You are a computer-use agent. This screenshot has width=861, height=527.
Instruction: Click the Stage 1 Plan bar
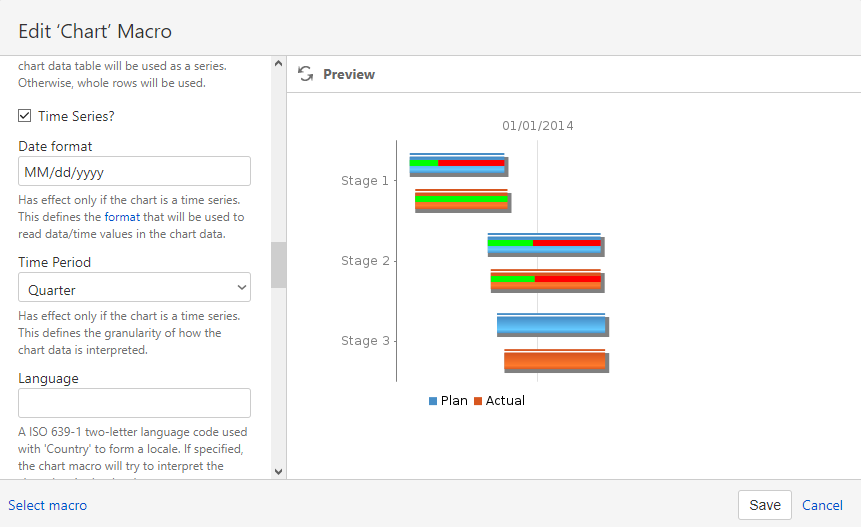point(458,165)
